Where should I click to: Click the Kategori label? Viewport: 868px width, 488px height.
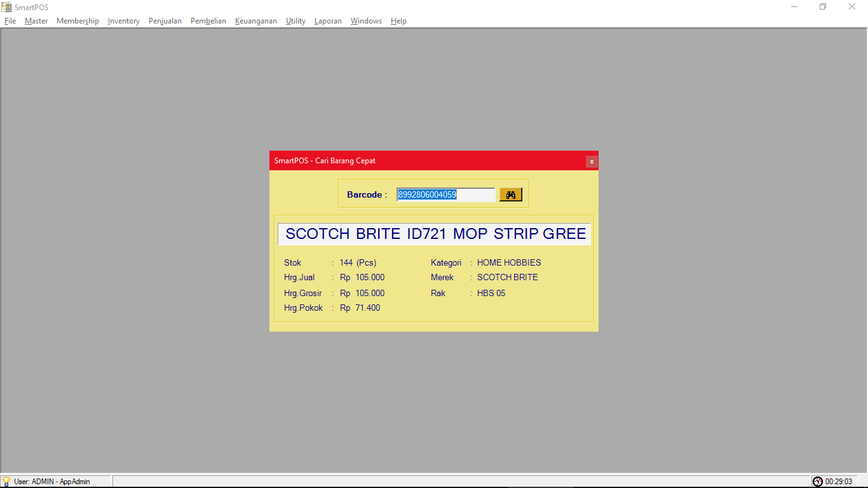click(446, 262)
